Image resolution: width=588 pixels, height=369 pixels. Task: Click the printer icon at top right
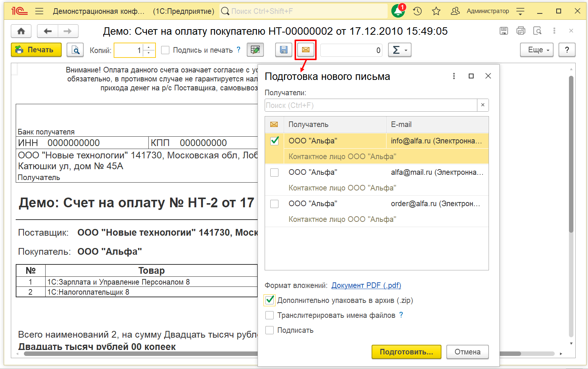pyautogui.click(x=521, y=31)
